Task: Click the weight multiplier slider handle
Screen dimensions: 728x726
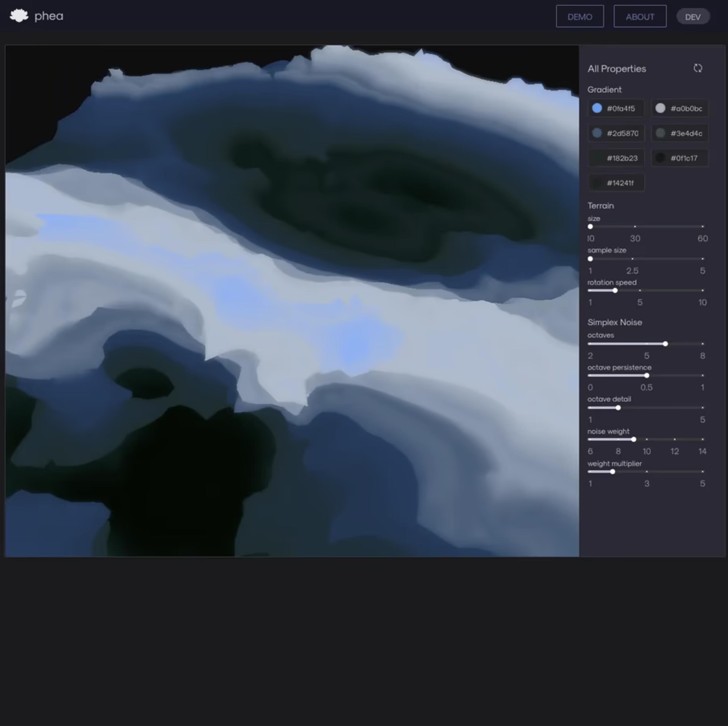Action: point(612,472)
